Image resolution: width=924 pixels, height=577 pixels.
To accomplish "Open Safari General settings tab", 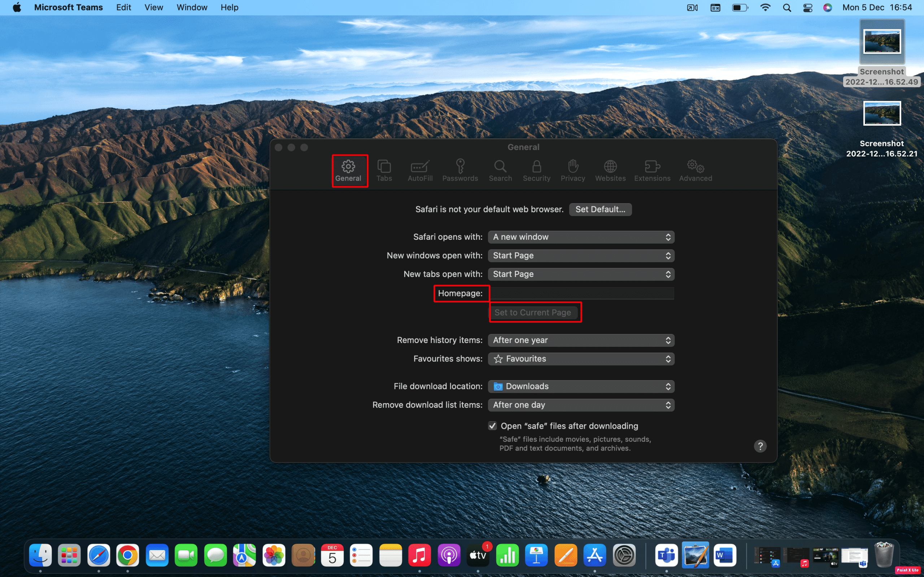I will (348, 170).
